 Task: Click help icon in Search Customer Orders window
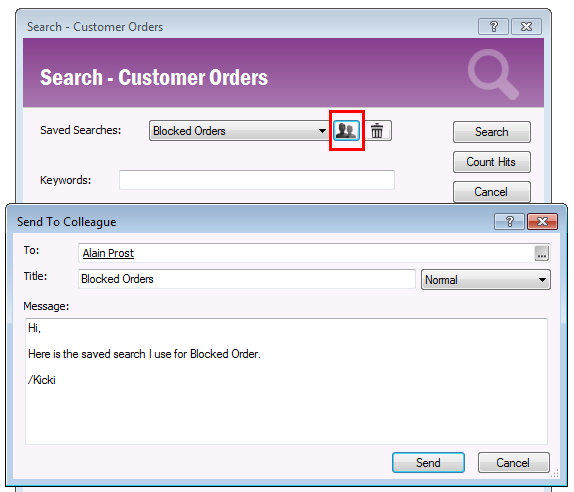(493, 27)
